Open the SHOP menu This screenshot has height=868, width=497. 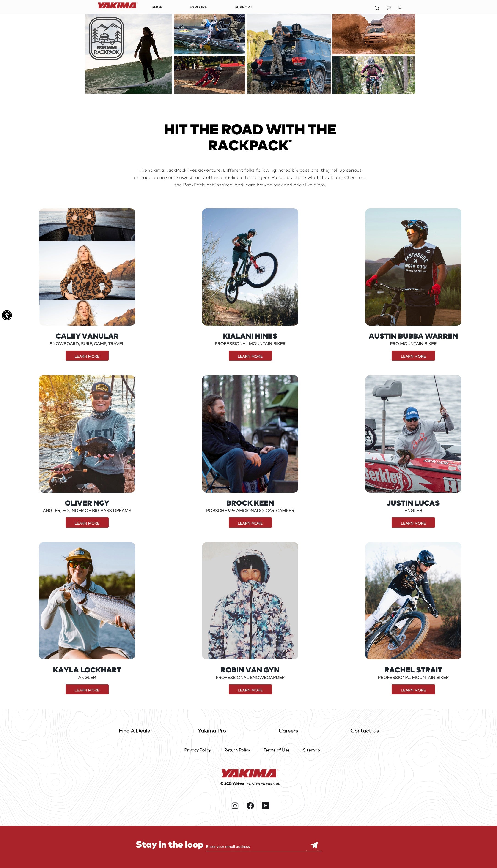[157, 7]
